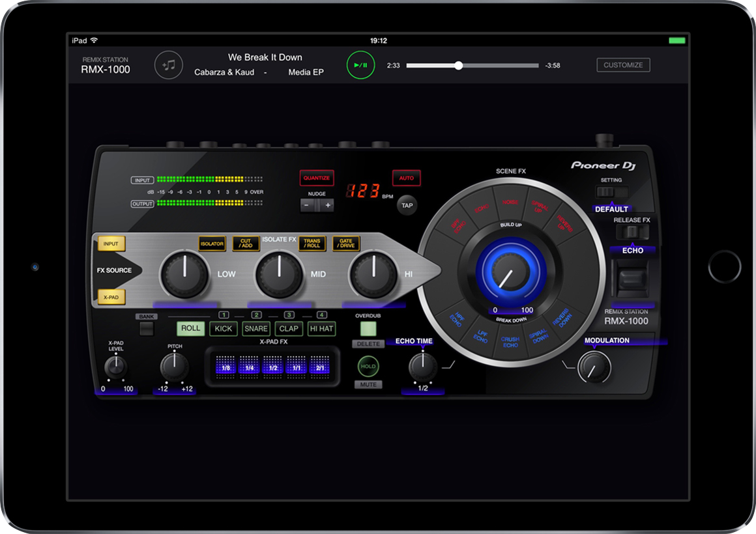Tap the 1/4 beat X-Pad
Screen dimensions: 756x534
coord(248,368)
